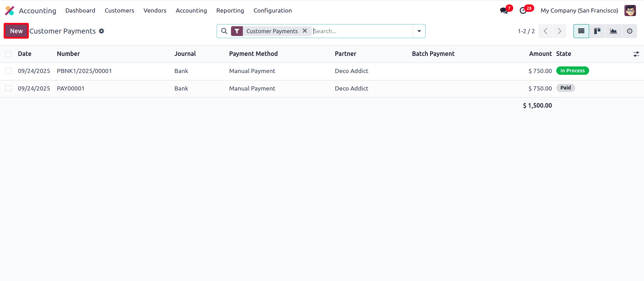Open the Vendors menu

pos(155,10)
